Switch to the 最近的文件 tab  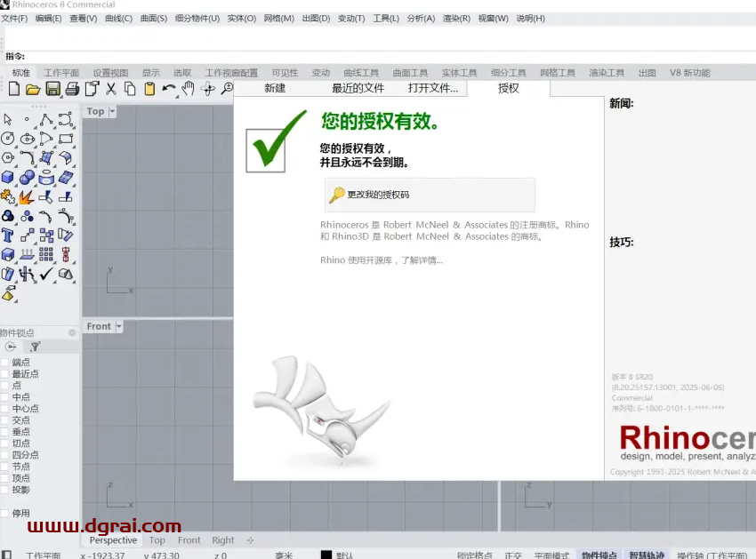[358, 88]
